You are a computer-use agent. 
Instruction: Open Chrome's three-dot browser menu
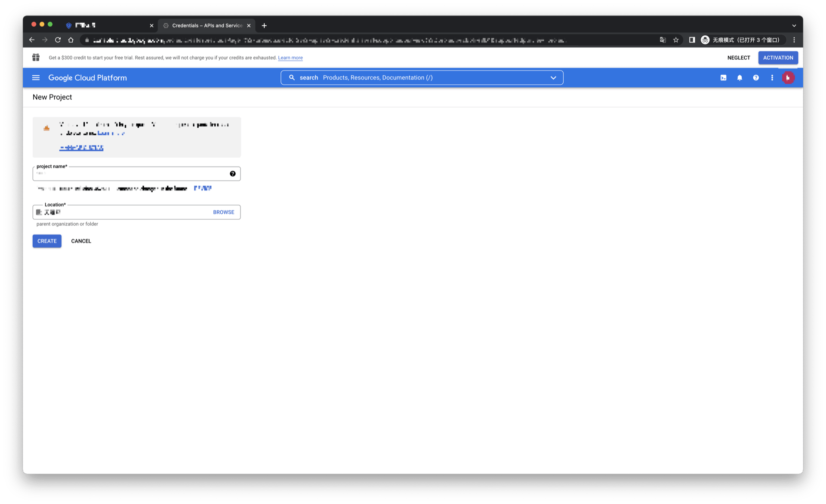(794, 40)
